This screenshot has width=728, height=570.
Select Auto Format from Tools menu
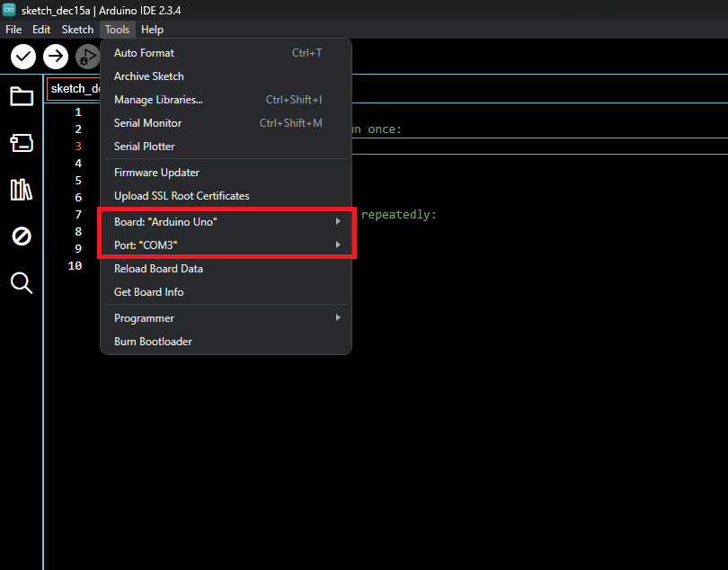[145, 53]
